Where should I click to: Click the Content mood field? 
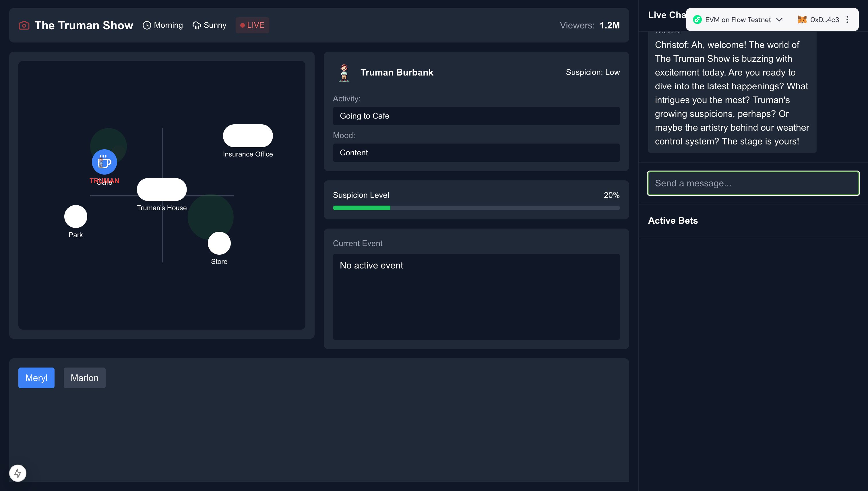pos(476,153)
